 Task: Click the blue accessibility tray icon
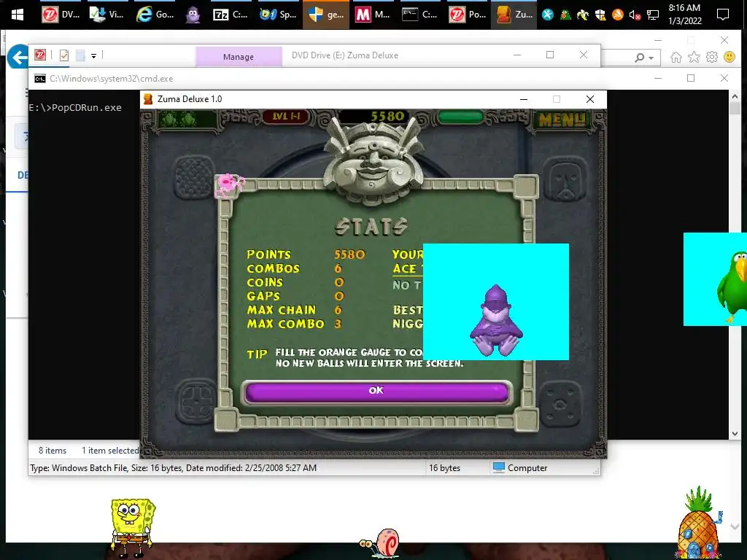point(548,15)
